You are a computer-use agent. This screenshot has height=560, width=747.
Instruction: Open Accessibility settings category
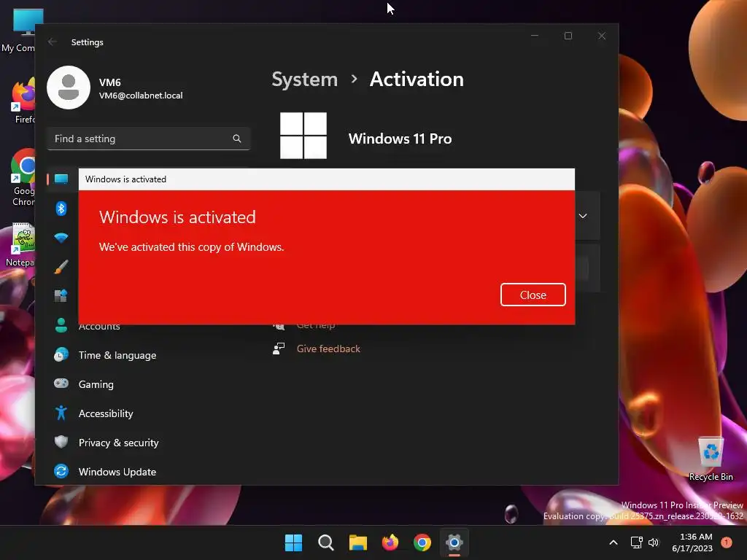[106, 413]
